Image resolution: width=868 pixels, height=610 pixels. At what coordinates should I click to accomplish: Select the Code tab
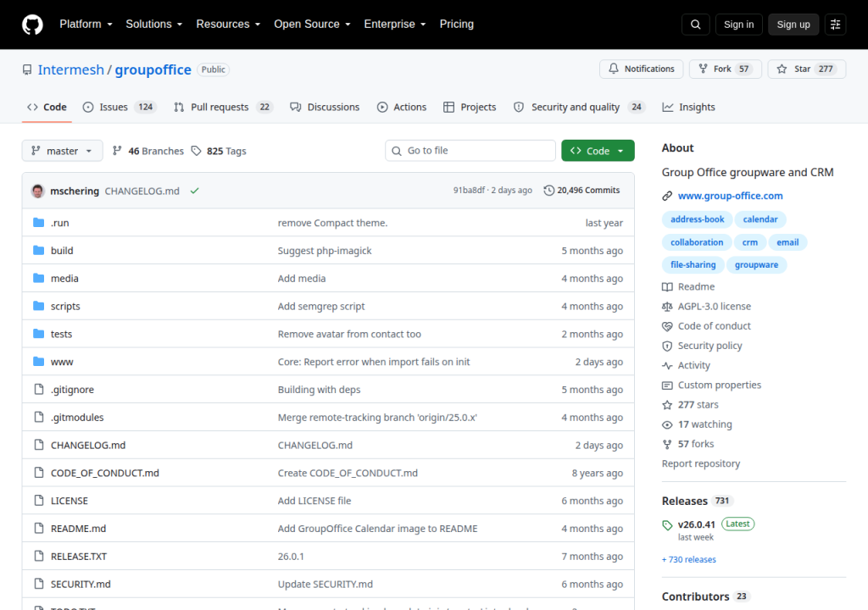tap(47, 107)
